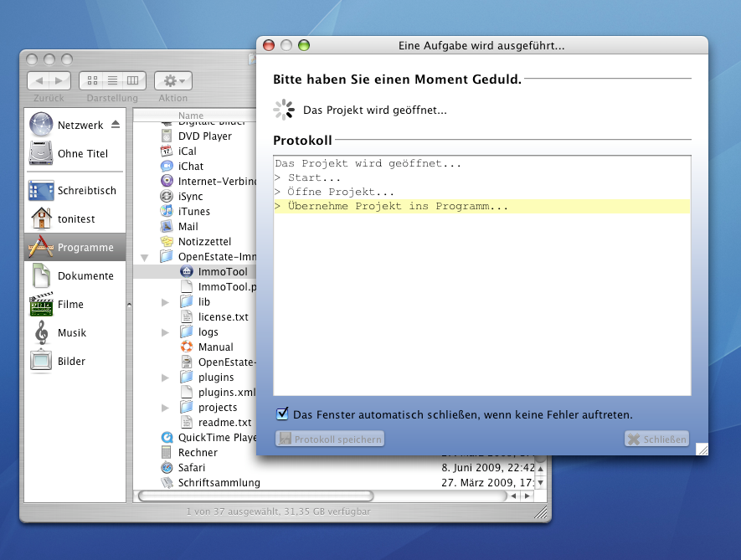Expand the lib folder

click(x=165, y=301)
